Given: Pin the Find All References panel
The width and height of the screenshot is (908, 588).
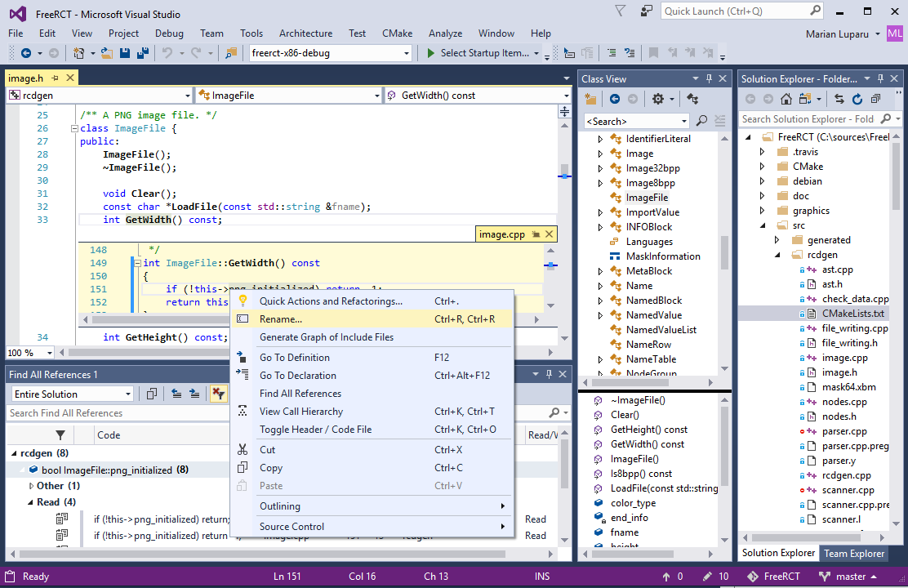Looking at the screenshot, I should click(x=548, y=375).
